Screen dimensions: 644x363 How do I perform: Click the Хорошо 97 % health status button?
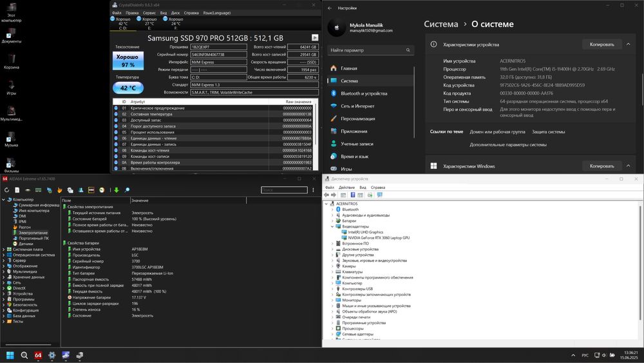[x=128, y=61]
